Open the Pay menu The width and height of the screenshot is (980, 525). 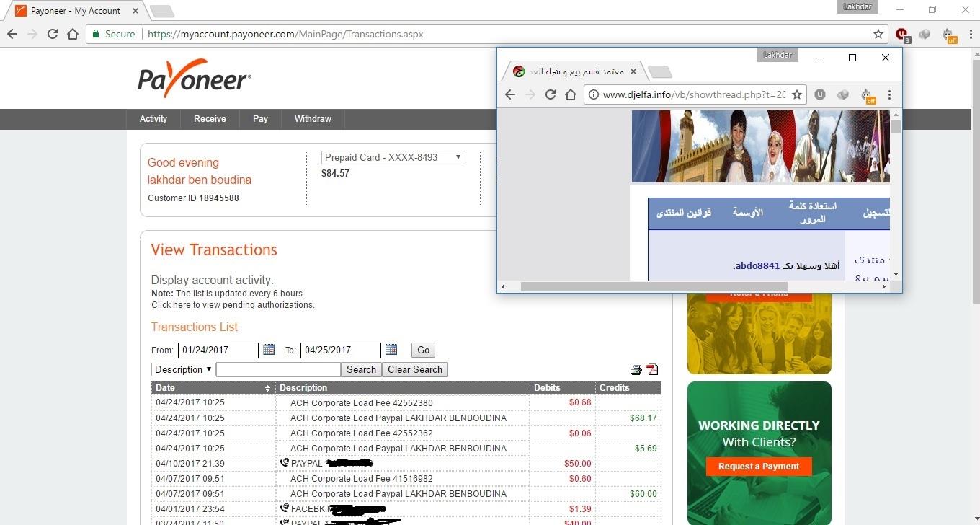click(x=260, y=119)
